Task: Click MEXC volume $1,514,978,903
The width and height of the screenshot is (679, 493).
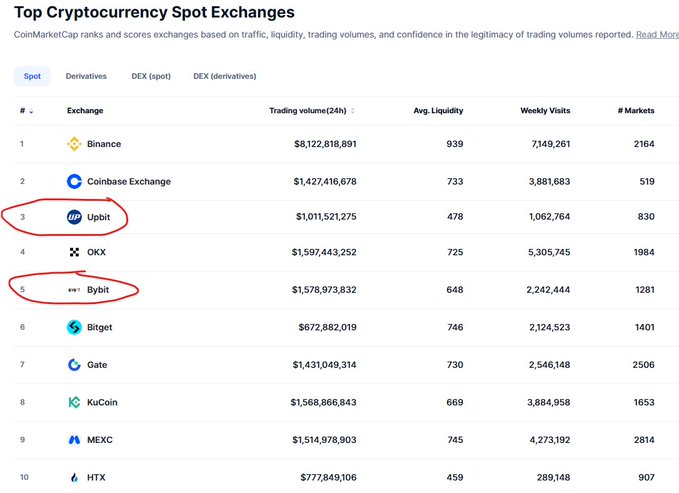Action: click(324, 440)
